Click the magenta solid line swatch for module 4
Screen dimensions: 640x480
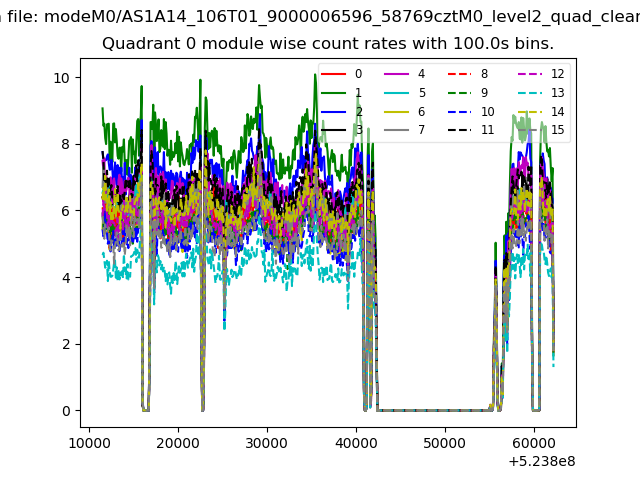[x=396, y=74]
